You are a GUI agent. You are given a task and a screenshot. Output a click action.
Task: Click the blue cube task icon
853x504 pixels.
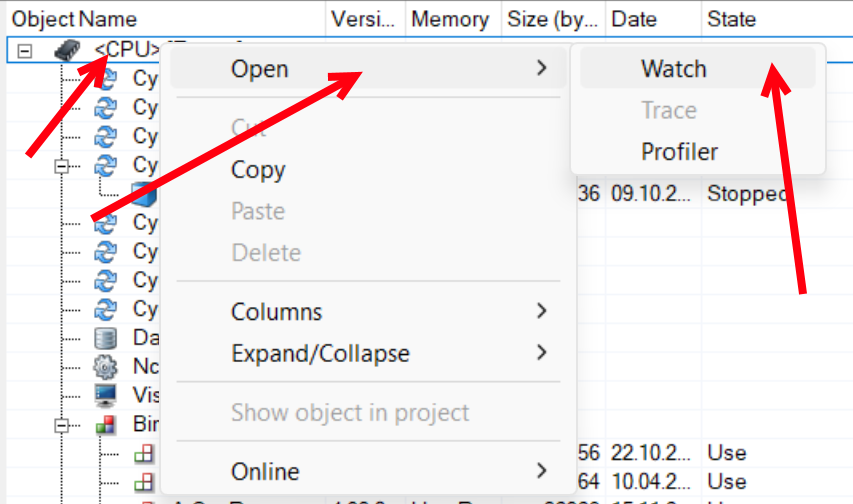[142, 193]
